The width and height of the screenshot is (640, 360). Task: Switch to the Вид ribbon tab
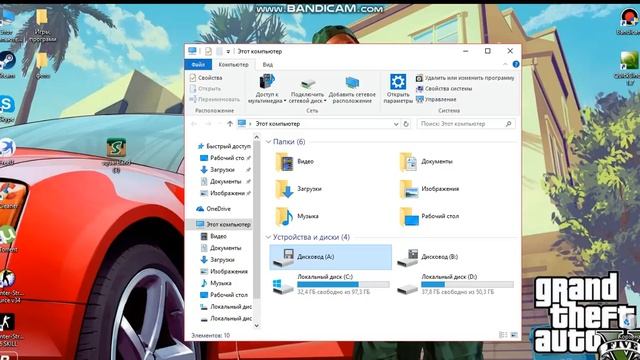pyautogui.click(x=268, y=64)
